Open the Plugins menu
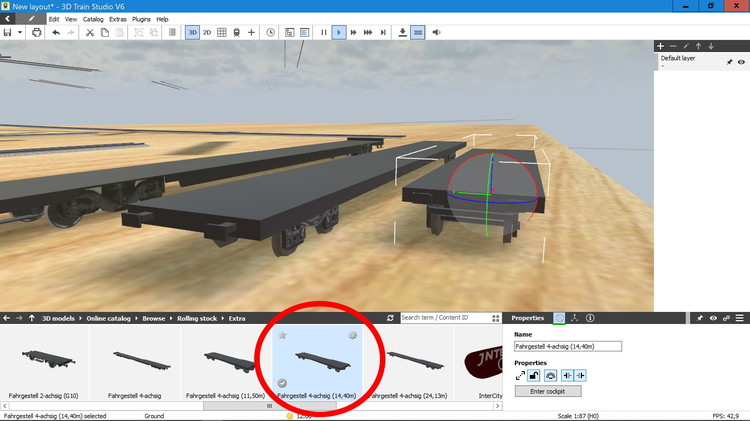Viewport: 750px width, 421px height. 141,19
